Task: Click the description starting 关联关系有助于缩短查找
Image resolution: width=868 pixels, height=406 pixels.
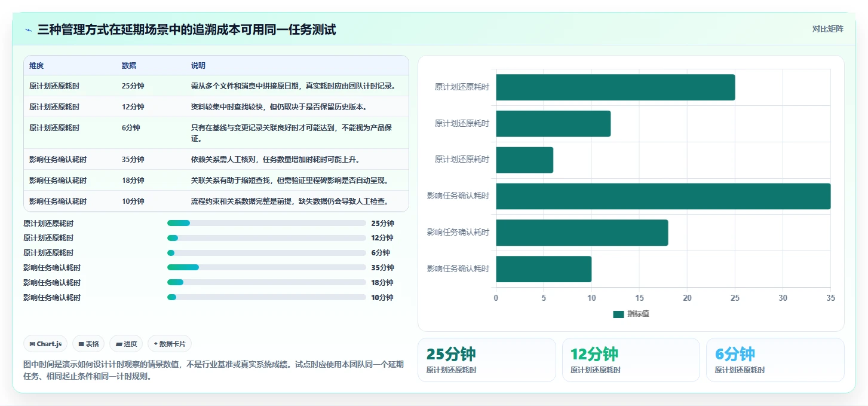Action: (x=290, y=181)
